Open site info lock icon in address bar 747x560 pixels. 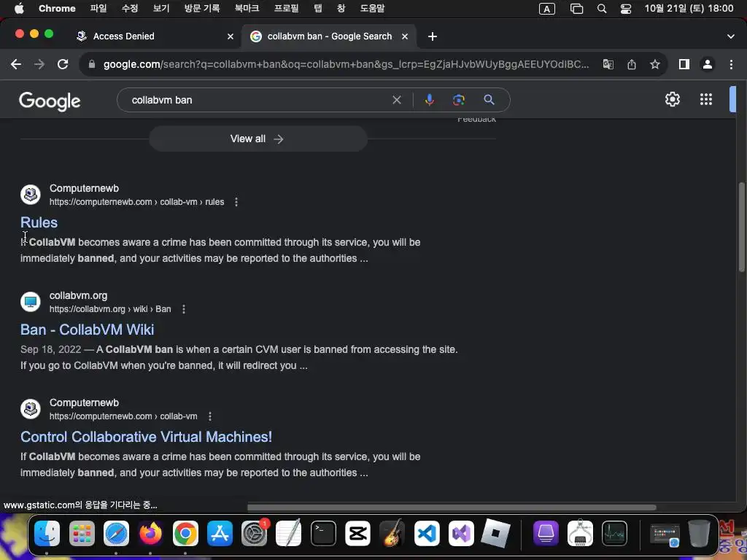[92, 64]
